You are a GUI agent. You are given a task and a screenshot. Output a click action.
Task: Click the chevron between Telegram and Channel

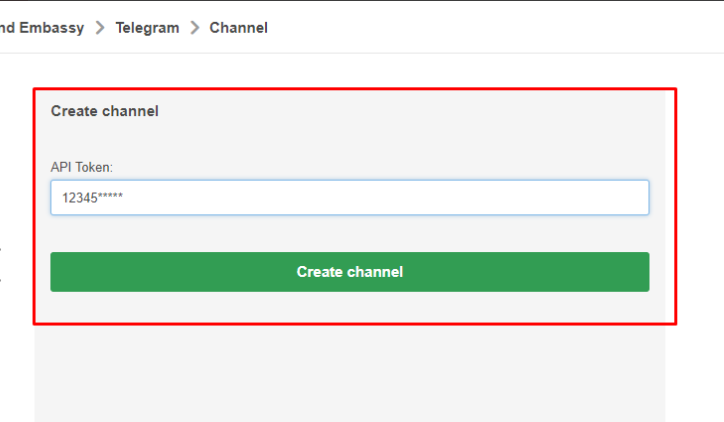point(195,28)
